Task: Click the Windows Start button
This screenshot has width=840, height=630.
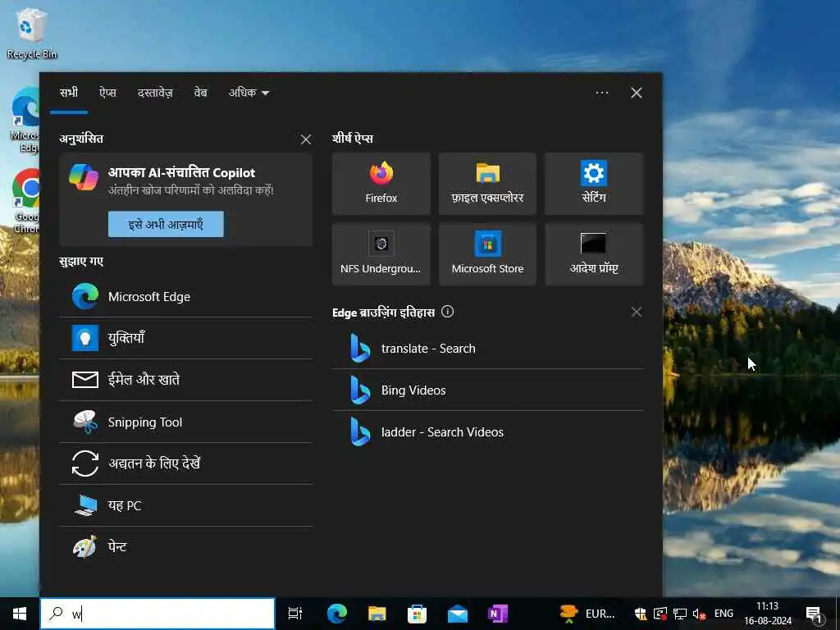Action: click(x=20, y=614)
